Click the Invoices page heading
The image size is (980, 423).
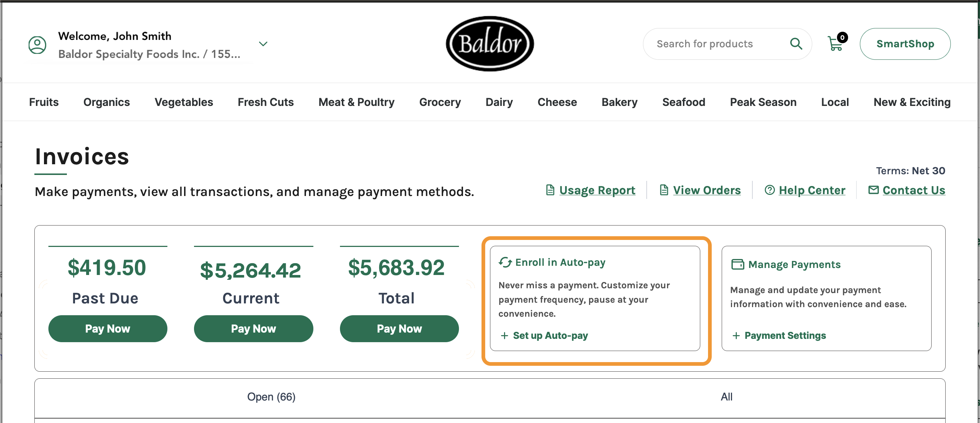(x=82, y=156)
